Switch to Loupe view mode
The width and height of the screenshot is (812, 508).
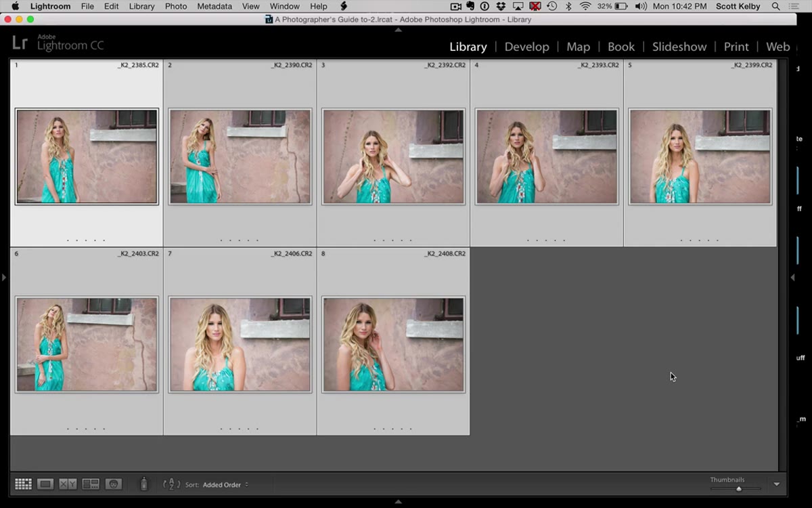click(45, 484)
